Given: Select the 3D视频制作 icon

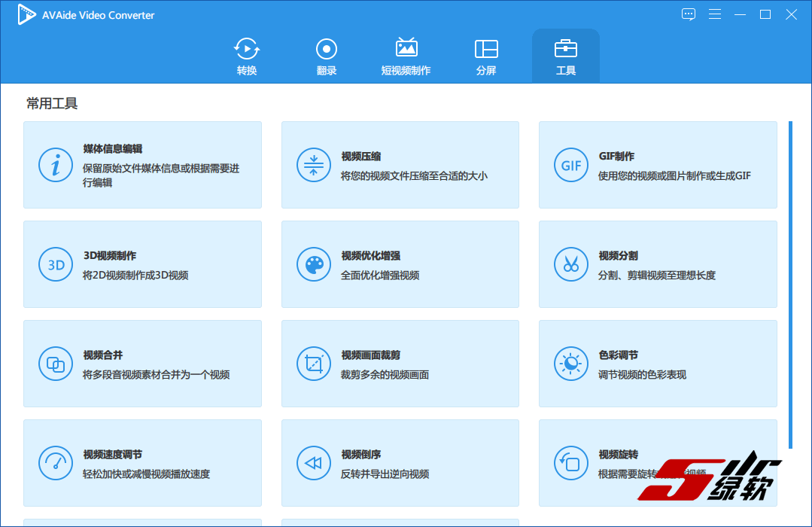Looking at the screenshot, I should (56, 264).
